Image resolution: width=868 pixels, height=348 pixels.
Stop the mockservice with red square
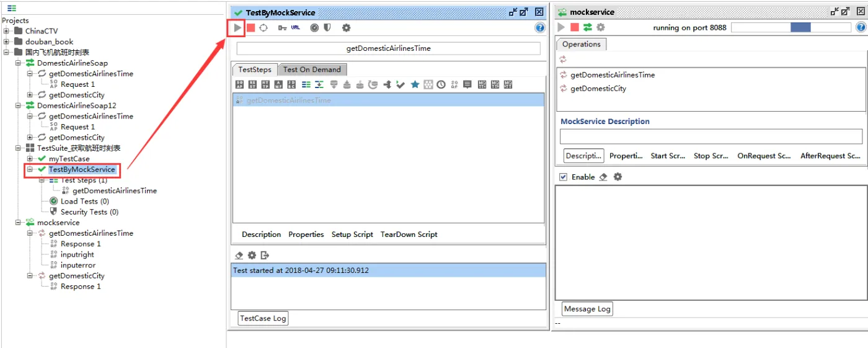[x=575, y=27]
